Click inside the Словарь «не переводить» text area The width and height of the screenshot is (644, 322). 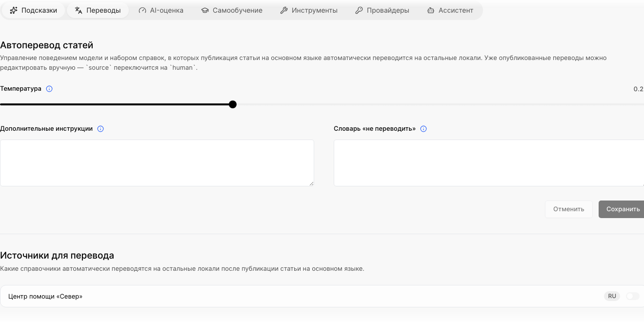[489, 163]
